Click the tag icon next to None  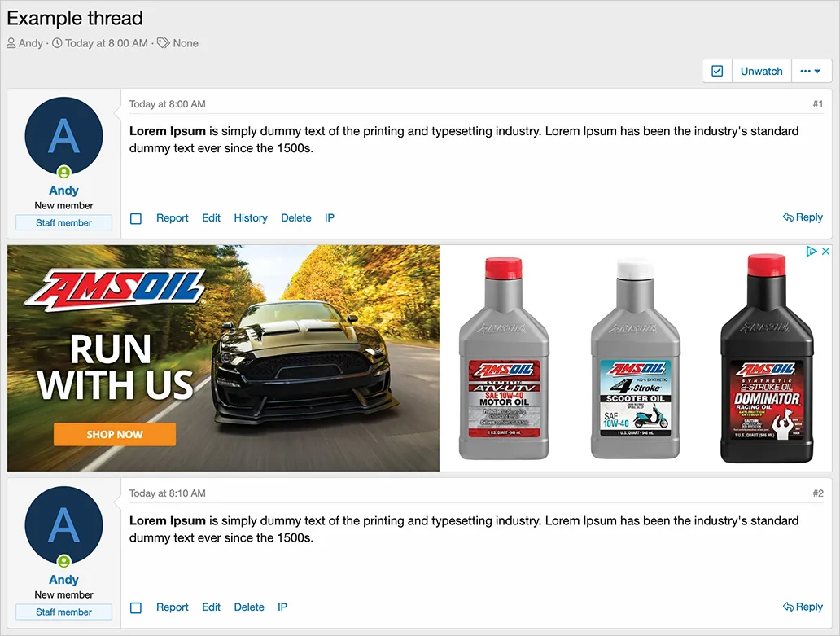[163, 43]
